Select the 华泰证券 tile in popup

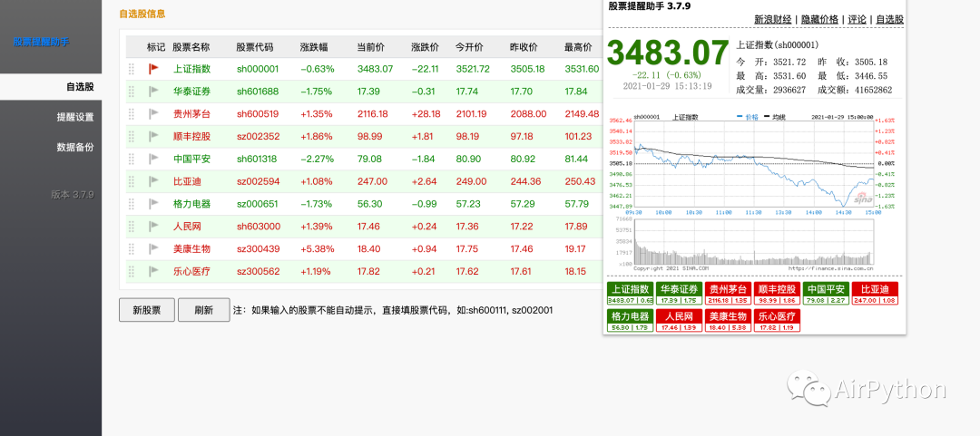coord(679,294)
